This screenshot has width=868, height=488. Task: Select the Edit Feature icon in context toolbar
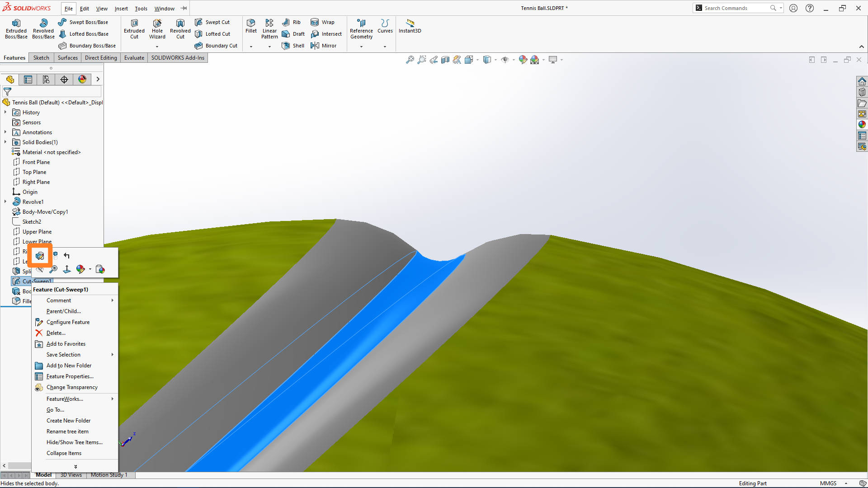[40, 256]
